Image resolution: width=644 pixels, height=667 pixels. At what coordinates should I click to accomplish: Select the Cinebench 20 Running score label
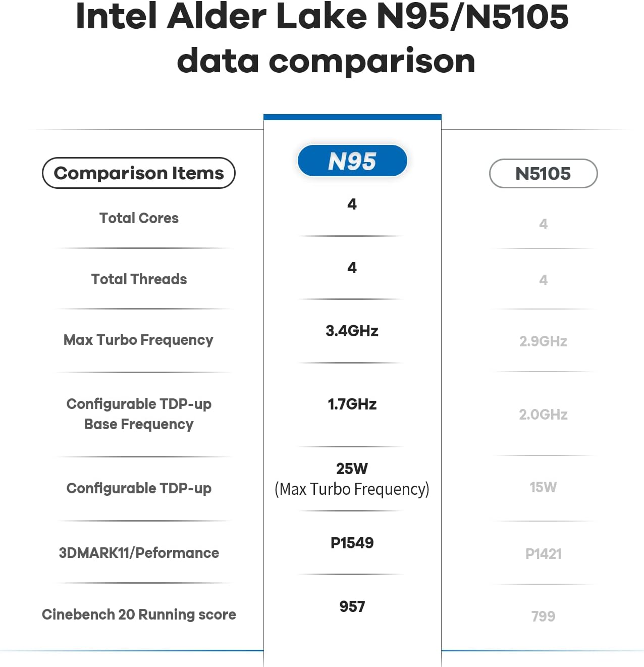click(139, 614)
